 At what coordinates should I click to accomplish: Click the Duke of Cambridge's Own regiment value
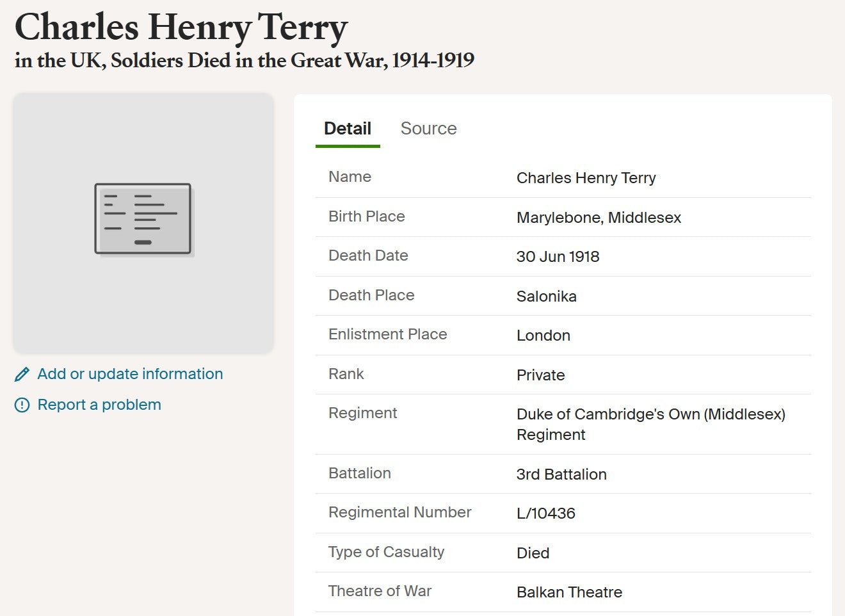click(x=650, y=415)
